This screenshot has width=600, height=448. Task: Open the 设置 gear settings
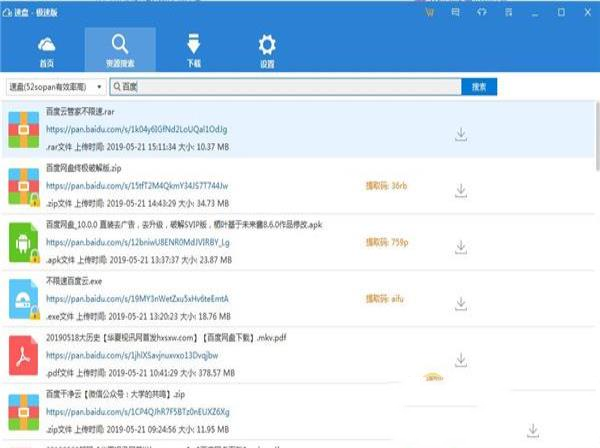(266, 50)
